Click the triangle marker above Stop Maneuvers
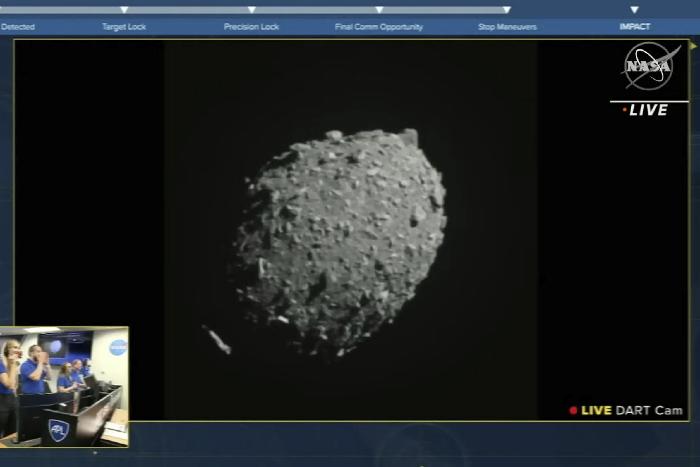This screenshot has height=467, width=700. [x=506, y=10]
